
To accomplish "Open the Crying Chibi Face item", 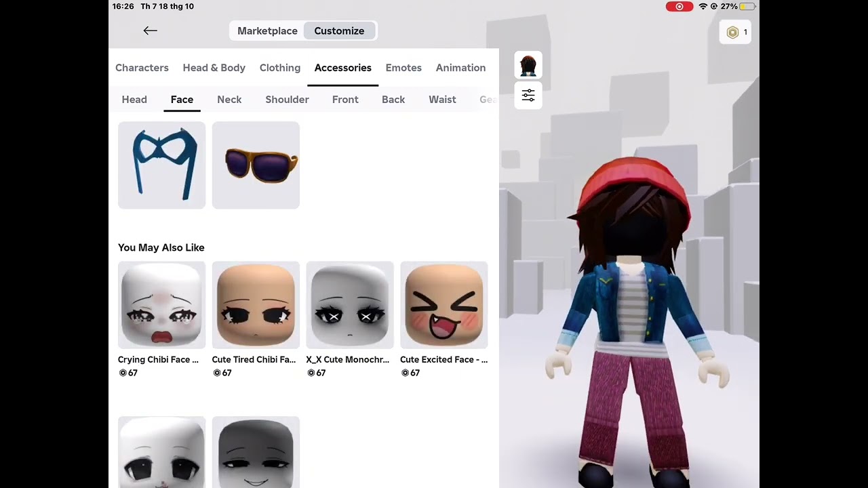I will pos(161,305).
